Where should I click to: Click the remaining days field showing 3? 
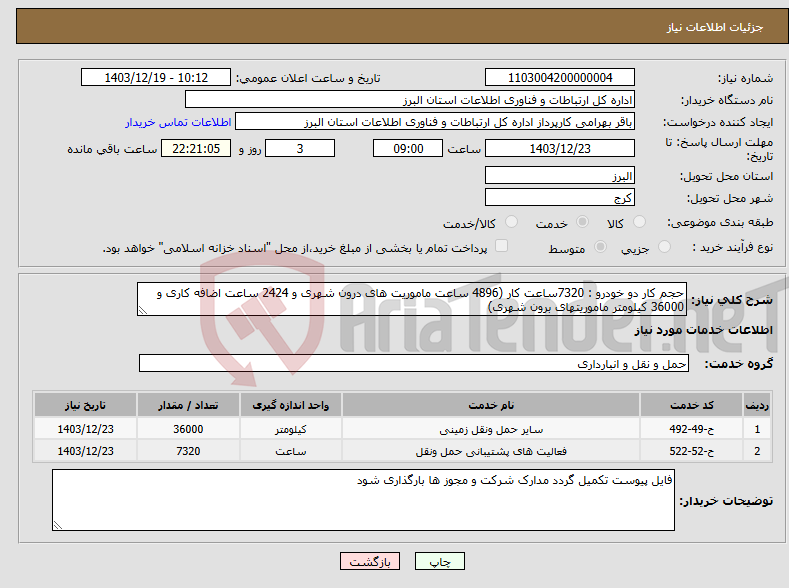[300, 148]
